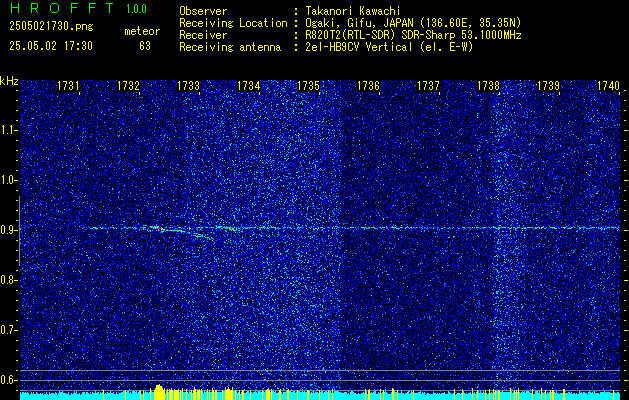
Task: Click the HROFFT program title
Action: point(62,8)
